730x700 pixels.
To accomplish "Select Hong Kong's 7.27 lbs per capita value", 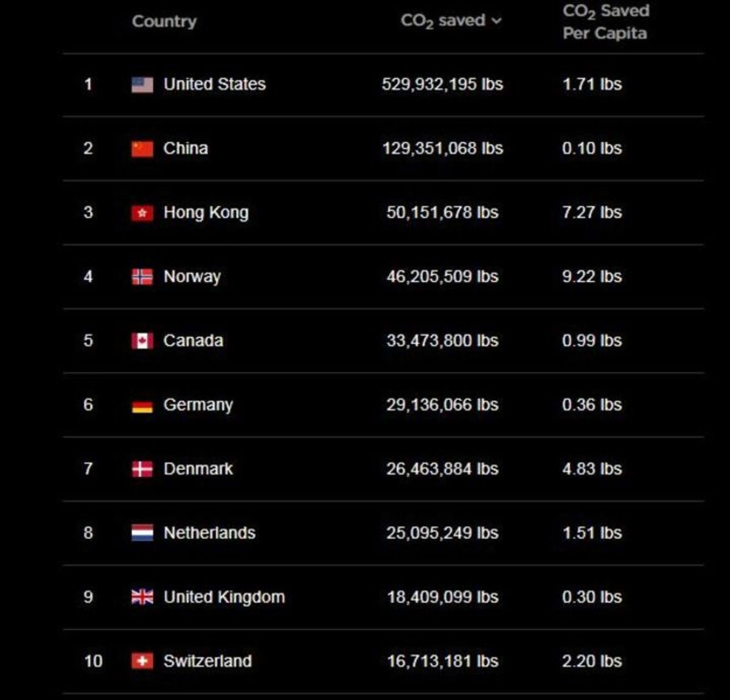I will coord(592,212).
